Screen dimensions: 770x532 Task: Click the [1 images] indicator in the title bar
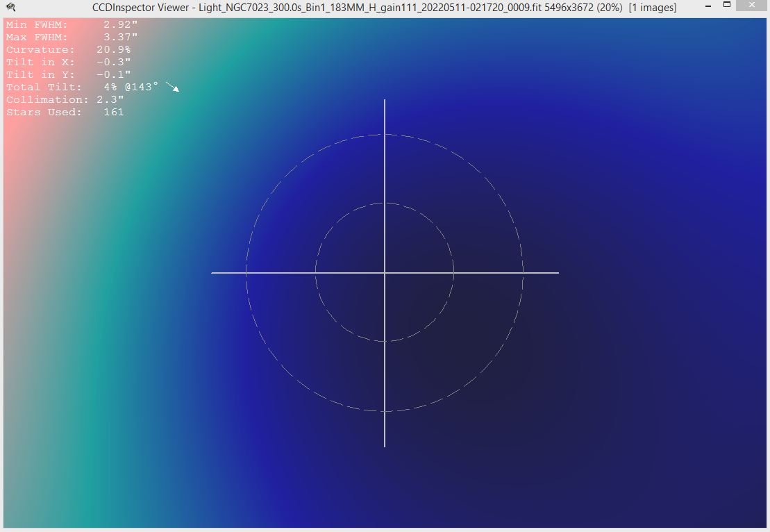tap(654, 8)
